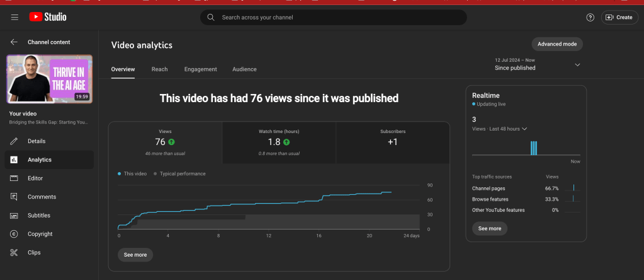Click the Details pencil icon
The width and height of the screenshot is (644, 280).
tap(14, 141)
